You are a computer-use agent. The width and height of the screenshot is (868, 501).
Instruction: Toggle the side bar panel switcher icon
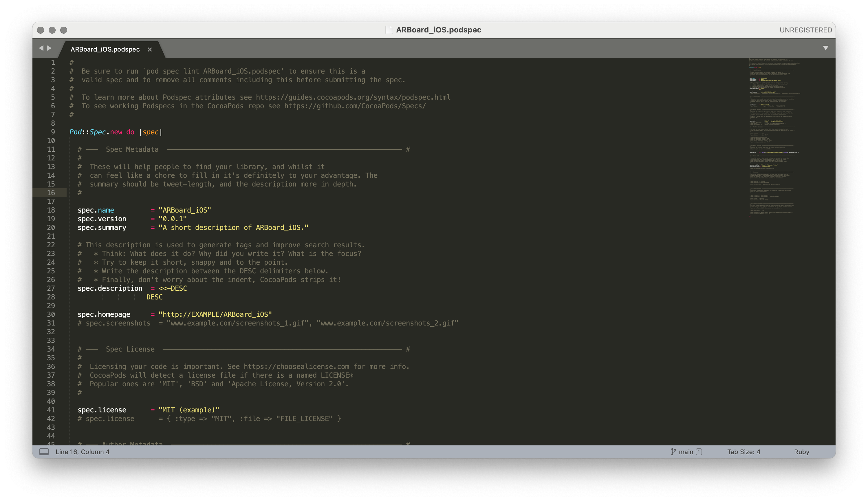pyautogui.click(x=44, y=452)
